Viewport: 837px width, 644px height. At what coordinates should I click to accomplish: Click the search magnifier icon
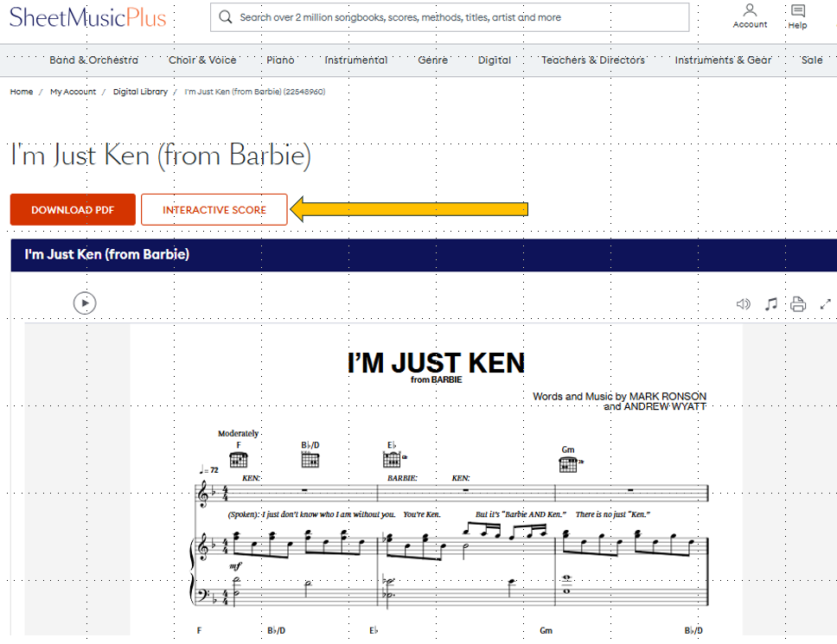(x=226, y=17)
